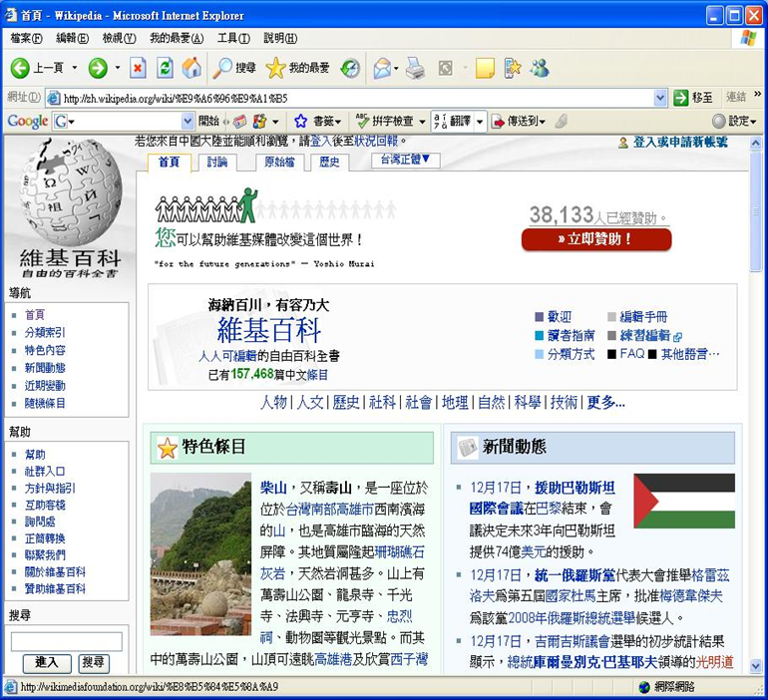Open the Messenger people icon

pos(540,68)
